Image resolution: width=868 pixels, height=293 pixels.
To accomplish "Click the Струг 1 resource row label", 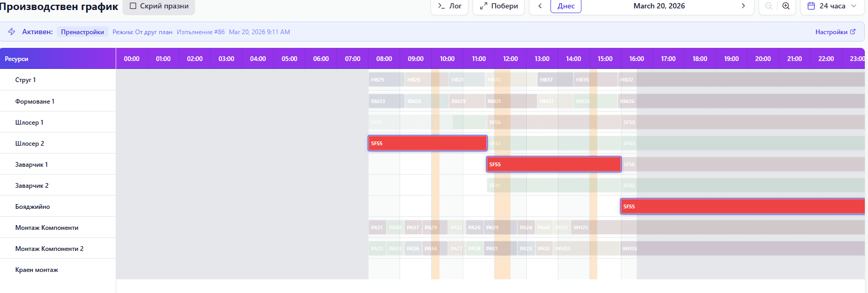I will tap(26, 80).
